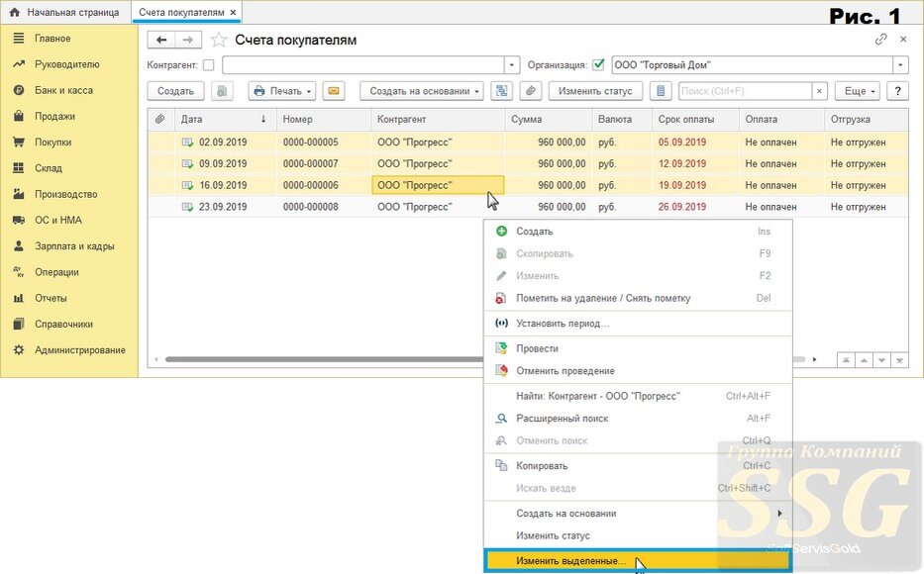Copy link to this form icon
Screen dimensions: 924x574
[880, 39]
